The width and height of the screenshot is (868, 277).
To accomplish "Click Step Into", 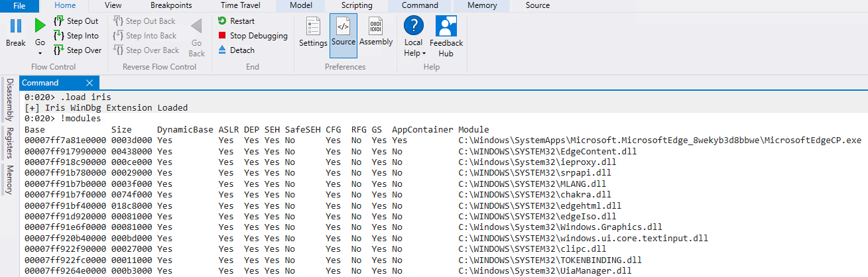I will [x=76, y=36].
